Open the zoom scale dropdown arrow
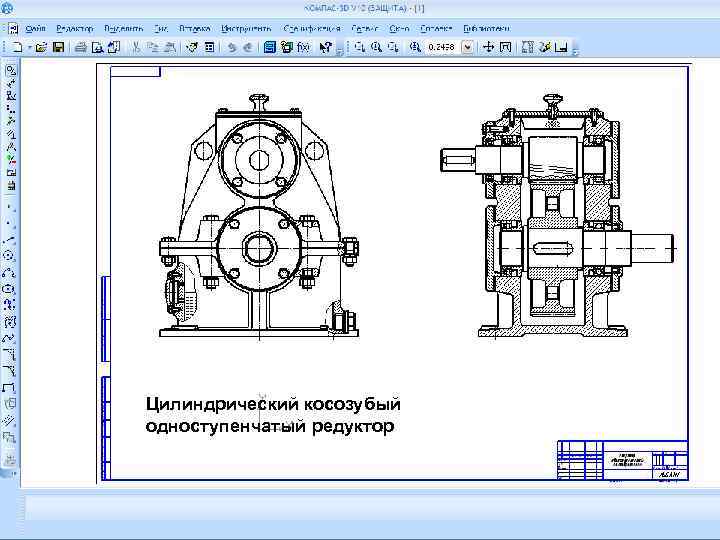The image size is (720, 540). pos(467,47)
